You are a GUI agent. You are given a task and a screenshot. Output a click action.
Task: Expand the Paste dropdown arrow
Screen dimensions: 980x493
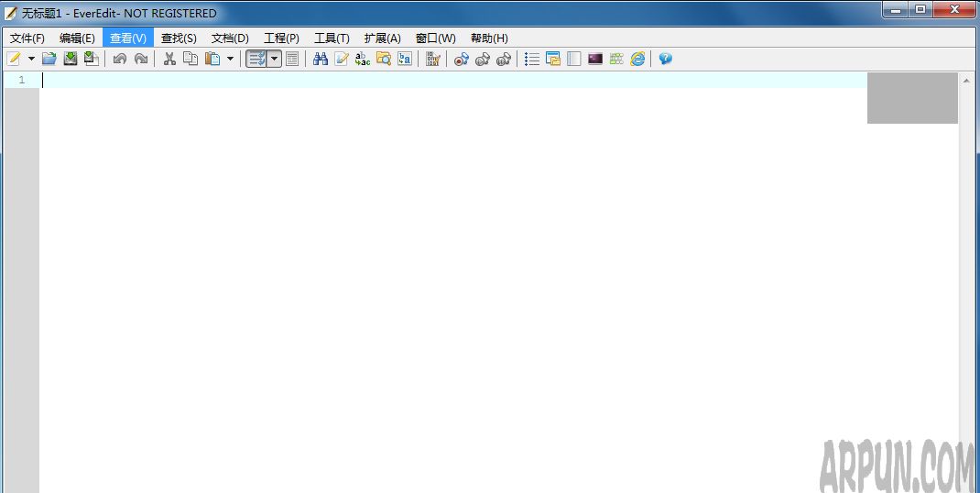point(230,59)
